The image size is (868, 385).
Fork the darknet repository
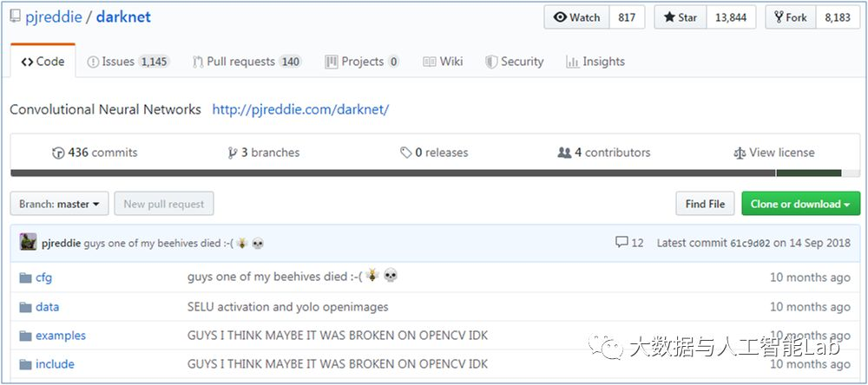pos(790,17)
